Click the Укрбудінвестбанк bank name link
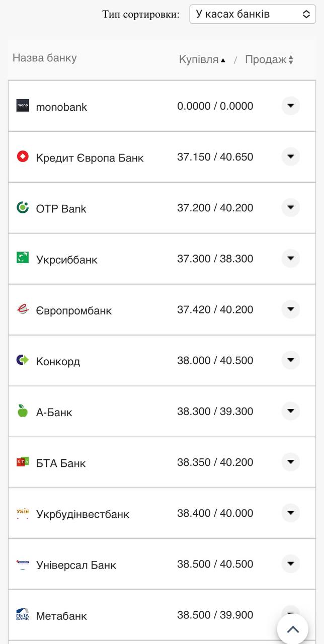The width and height of the screenshot is (324, 644). 83,514
